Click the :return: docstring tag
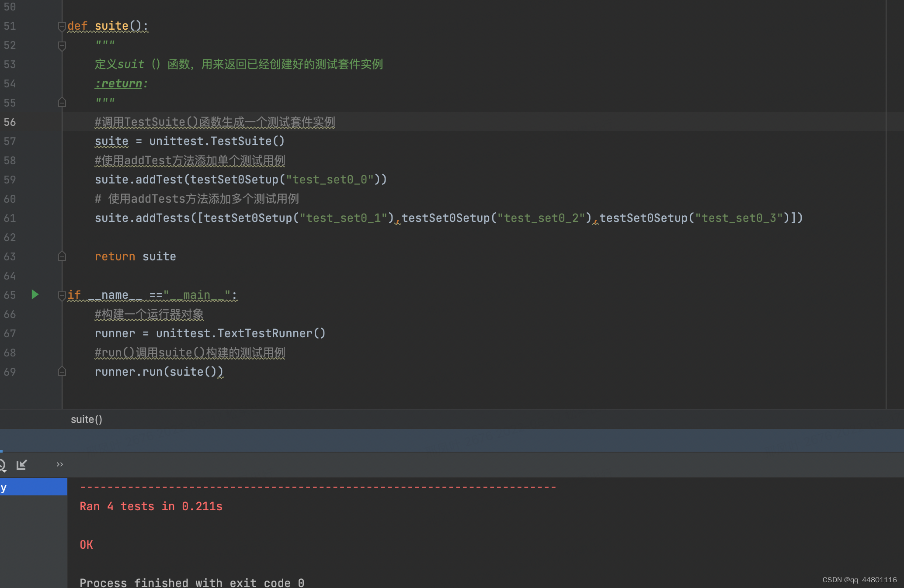 121,83
